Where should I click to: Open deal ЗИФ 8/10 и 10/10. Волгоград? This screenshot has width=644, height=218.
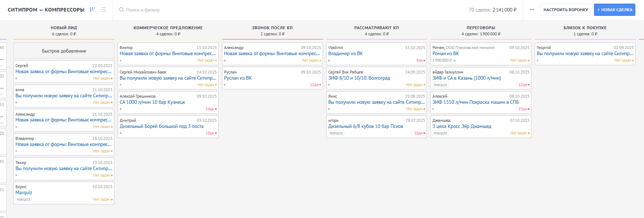tap(359, 78)
